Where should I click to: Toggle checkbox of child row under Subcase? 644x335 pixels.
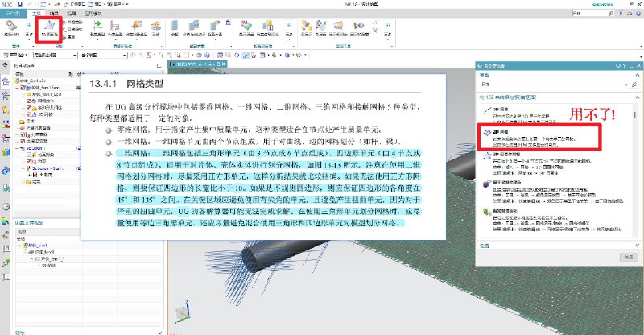pos(35,175)
